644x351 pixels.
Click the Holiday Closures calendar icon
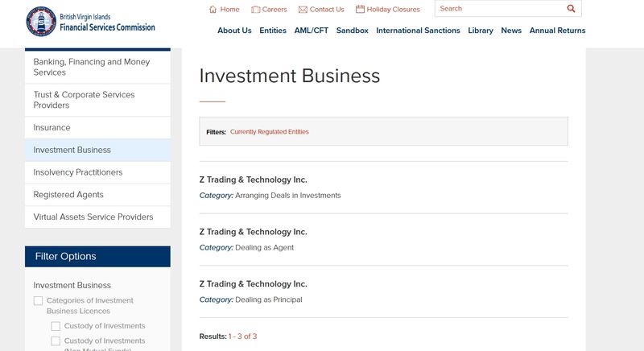tap(360, 9)
